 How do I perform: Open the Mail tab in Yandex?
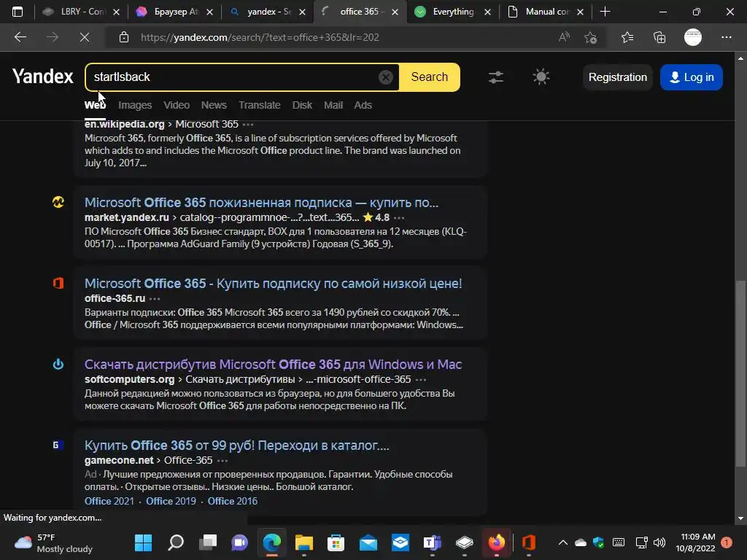[x=333, y=105]
